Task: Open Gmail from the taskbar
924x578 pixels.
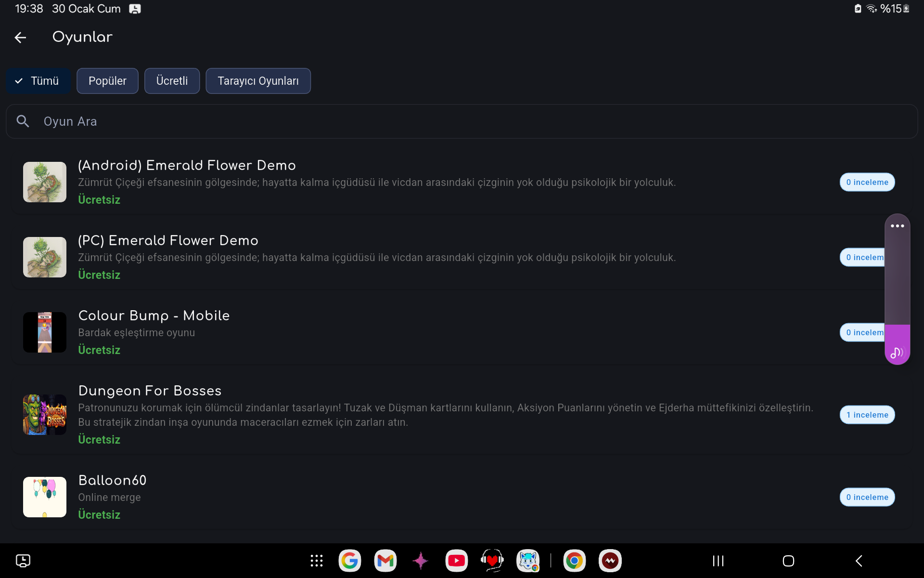Action: tap(385, 561)
